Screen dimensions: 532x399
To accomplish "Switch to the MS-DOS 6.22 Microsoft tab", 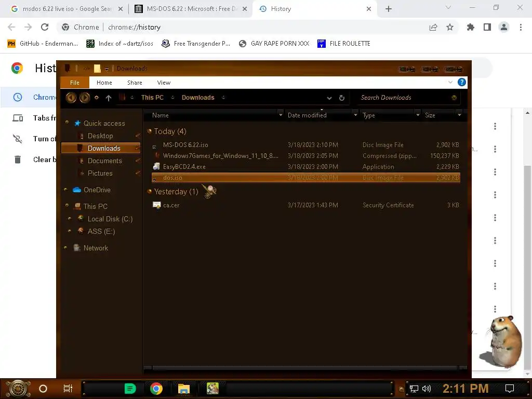I will (190, 9).
